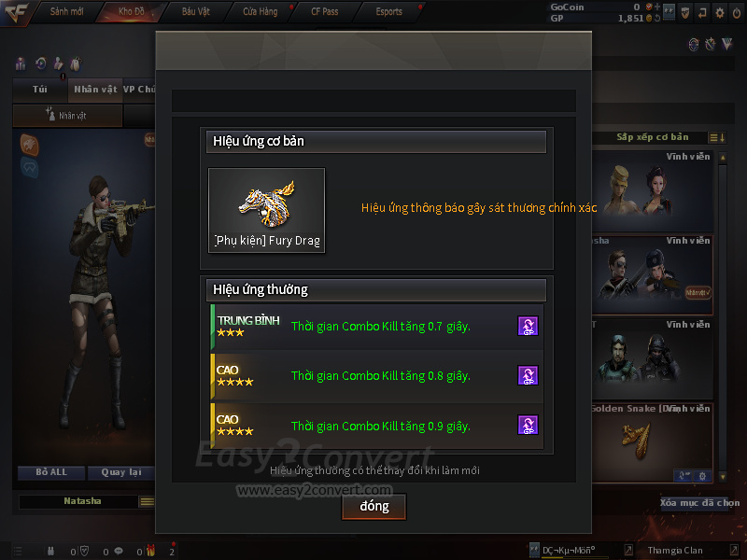
Task: Toggle the sort order icon beside Sắp xếp cơ bản
Action: coord(717,137)
